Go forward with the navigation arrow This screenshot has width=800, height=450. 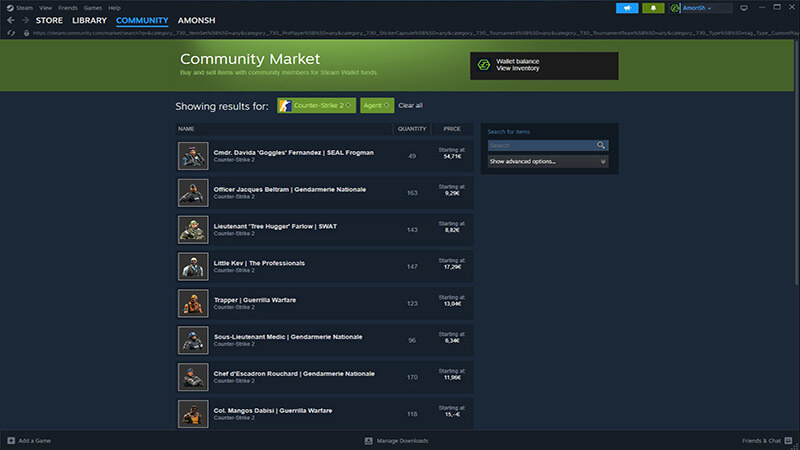[x=25, y=20]
